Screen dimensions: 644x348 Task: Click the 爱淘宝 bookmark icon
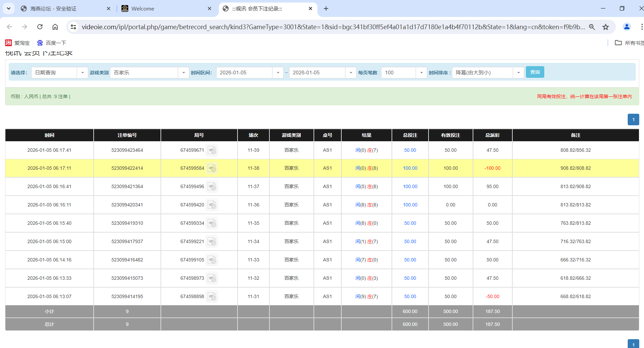[8, 42]
